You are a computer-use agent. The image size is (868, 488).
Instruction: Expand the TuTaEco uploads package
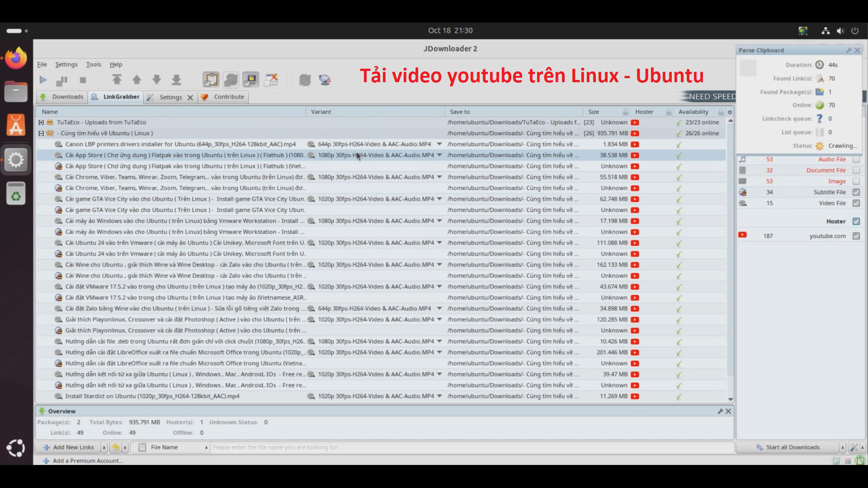(41, 122)
